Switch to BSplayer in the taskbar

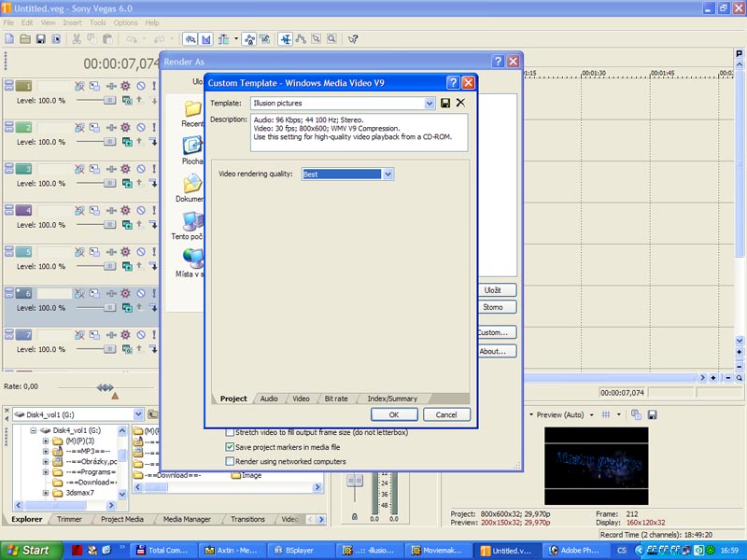[x=300, y=551]
